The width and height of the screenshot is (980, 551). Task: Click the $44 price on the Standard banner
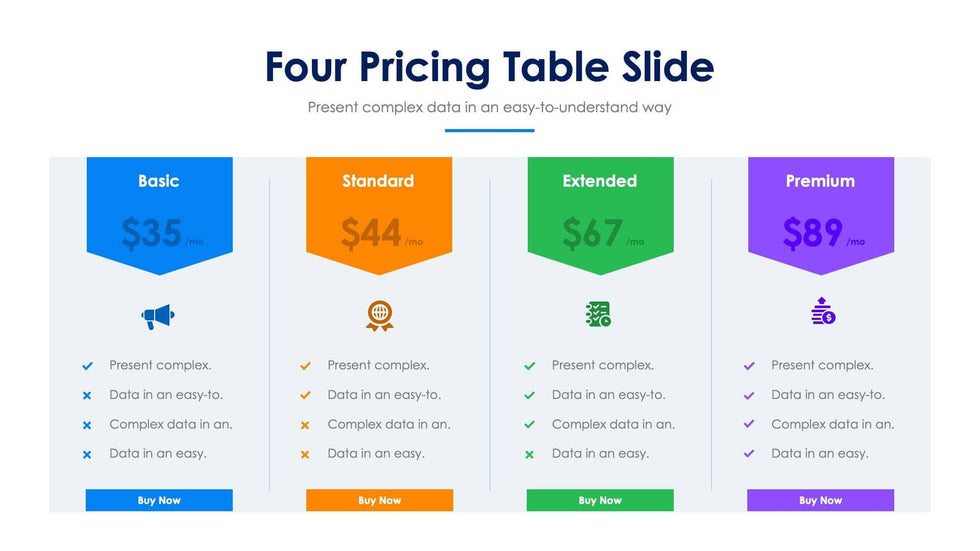point(371,234)
